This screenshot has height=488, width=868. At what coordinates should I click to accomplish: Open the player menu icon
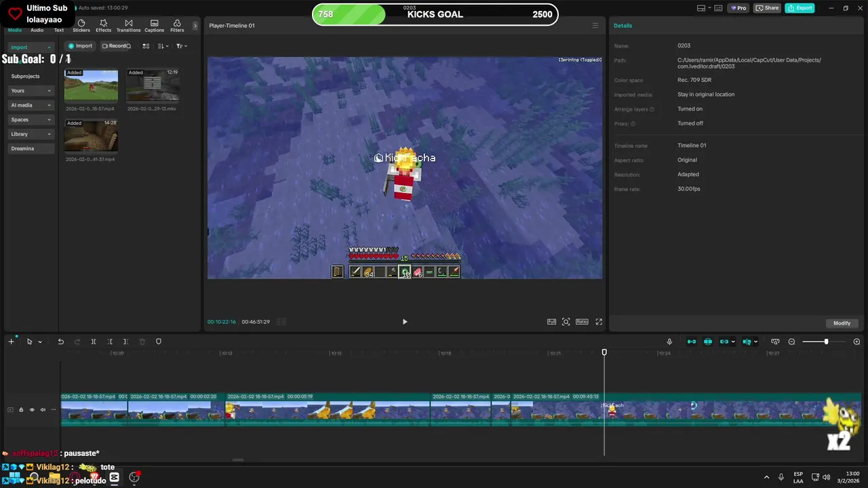595,26
